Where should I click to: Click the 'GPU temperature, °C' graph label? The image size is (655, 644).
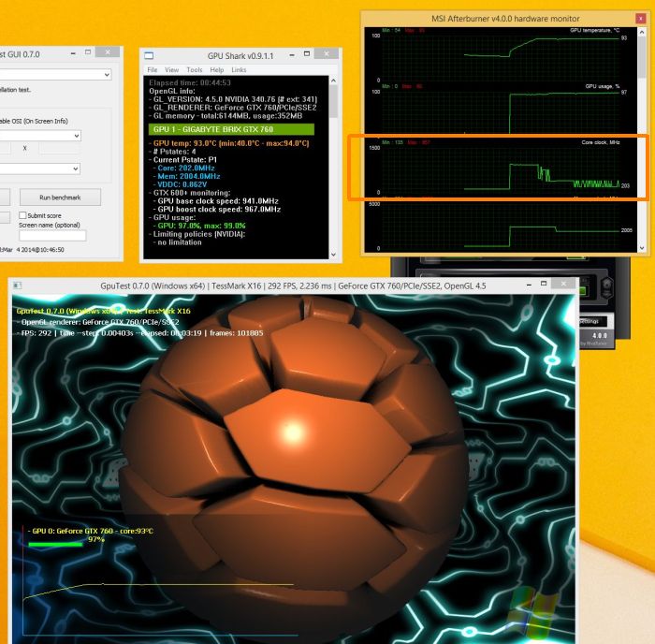594,30
